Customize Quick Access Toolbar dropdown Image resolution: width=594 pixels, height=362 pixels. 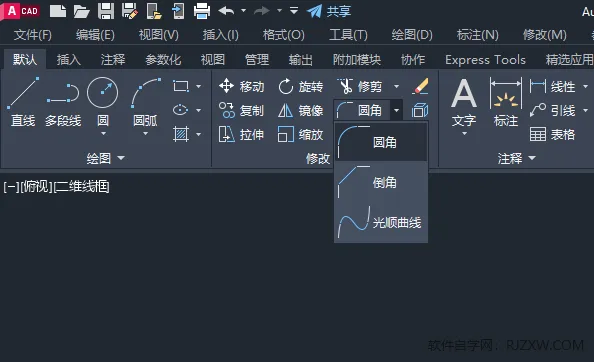pyautogui.click(x=294, y=11)
